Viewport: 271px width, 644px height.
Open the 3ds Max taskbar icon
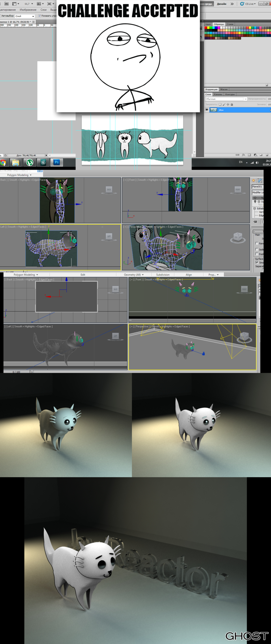[43, 163]
